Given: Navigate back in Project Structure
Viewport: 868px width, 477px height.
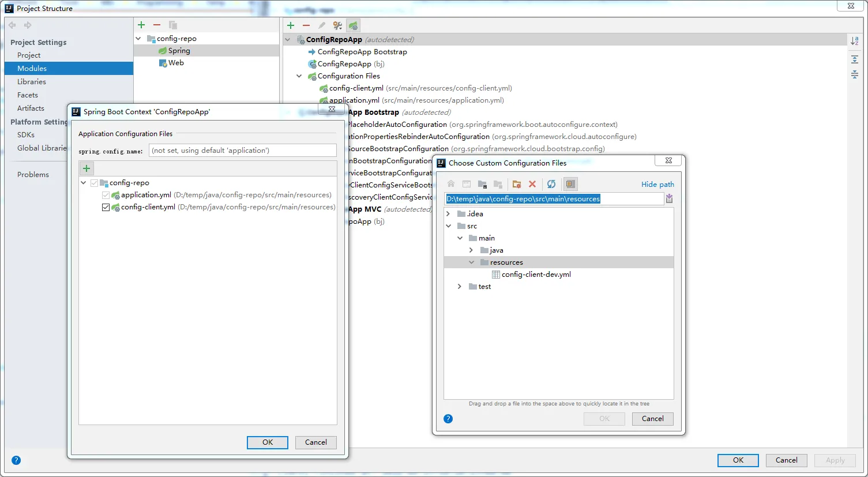Looking at the screenshot, I should point(12,25).
